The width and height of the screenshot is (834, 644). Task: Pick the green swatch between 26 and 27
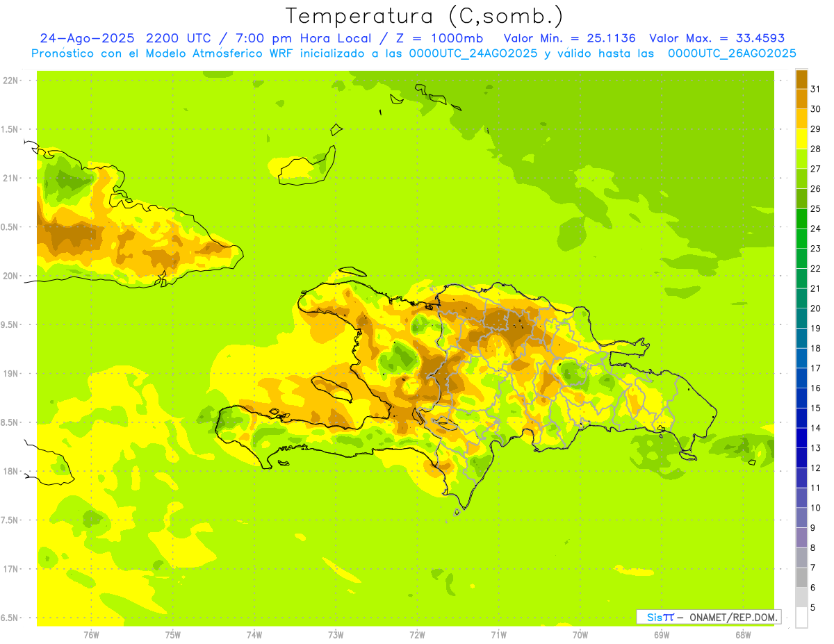[801, 179]
